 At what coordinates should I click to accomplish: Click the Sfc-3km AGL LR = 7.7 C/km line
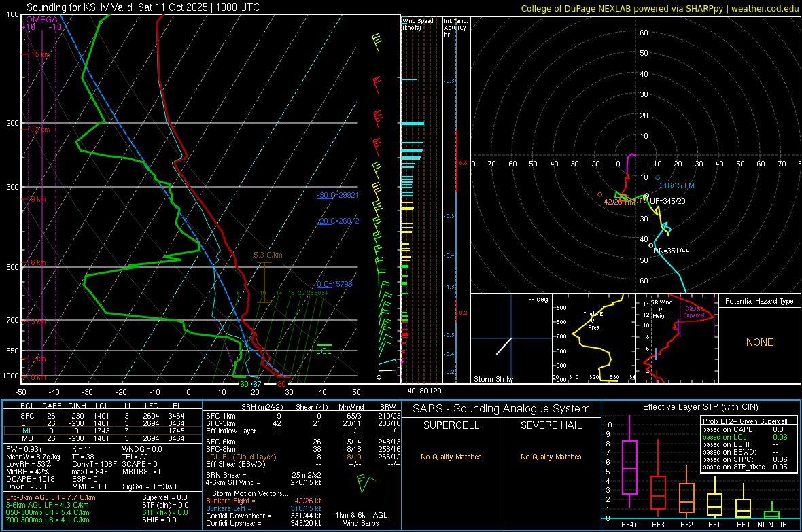pyautogui.click(x=51, y=497)
